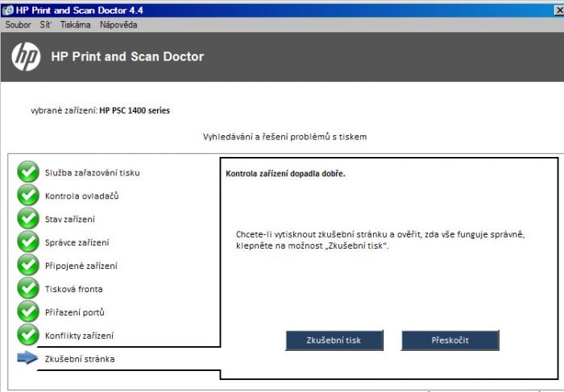Close the HP Print and Scan Doctor window

click(559, 10)
